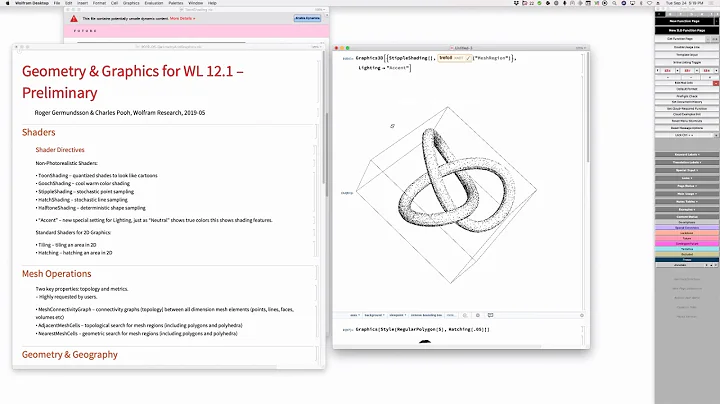720x404 pixels.
Task: Click the Shader Directives subsection heading
Action: (60, 150)
